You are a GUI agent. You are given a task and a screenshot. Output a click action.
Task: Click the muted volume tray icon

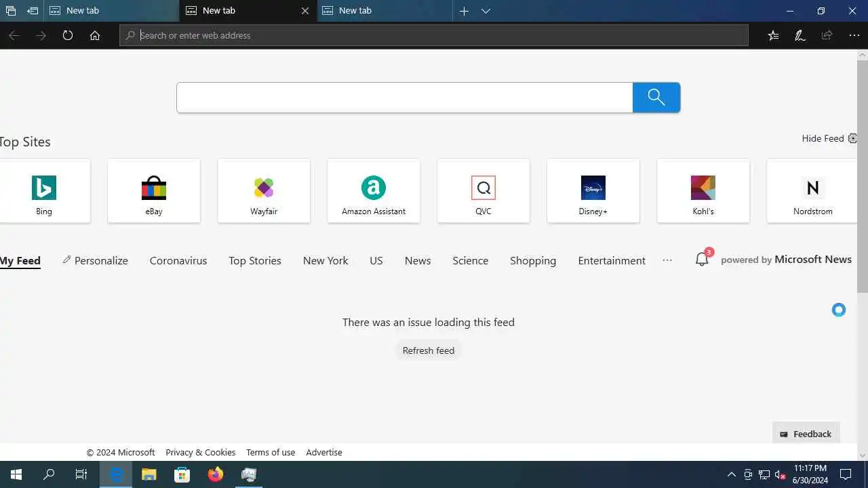coord(781,474)
